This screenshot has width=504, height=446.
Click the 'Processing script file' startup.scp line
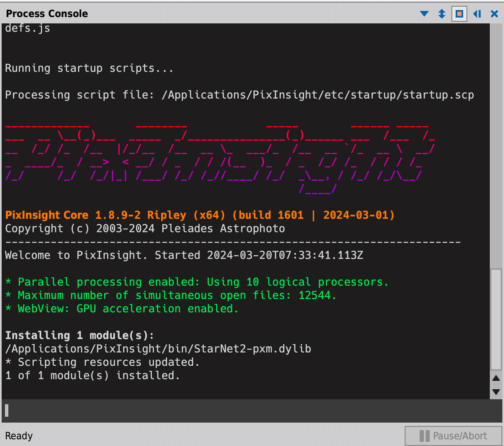(239, 95)
